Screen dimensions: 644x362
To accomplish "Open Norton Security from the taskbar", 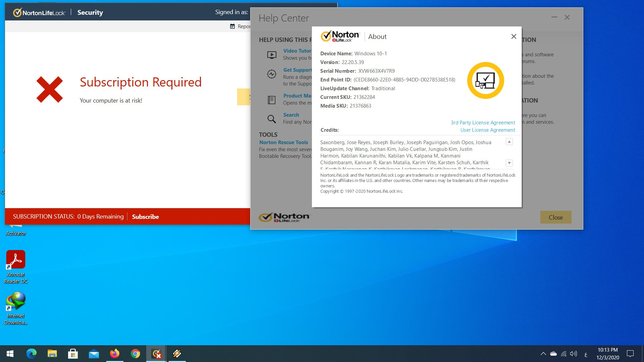I will coord(156,354).
